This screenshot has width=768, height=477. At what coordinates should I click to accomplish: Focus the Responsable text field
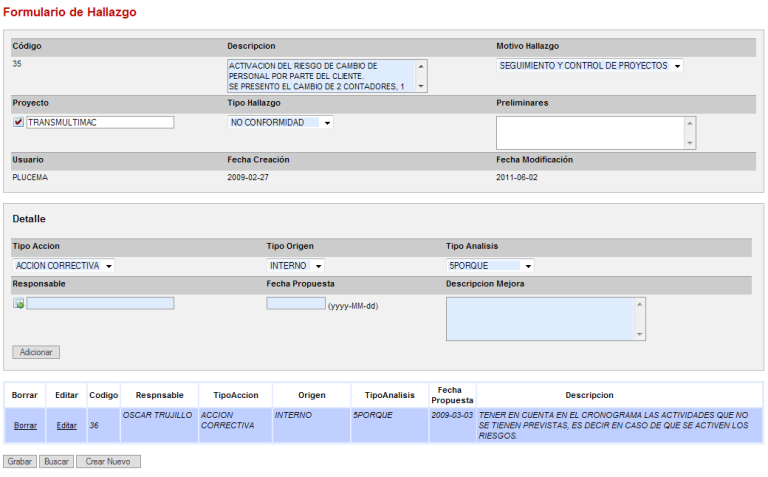click(100, 304)
